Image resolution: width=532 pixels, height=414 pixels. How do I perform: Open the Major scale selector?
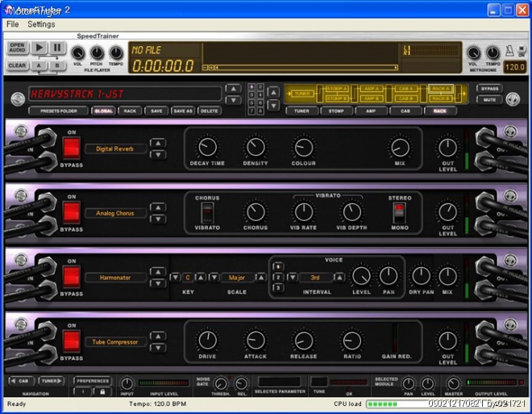[236, 277]
